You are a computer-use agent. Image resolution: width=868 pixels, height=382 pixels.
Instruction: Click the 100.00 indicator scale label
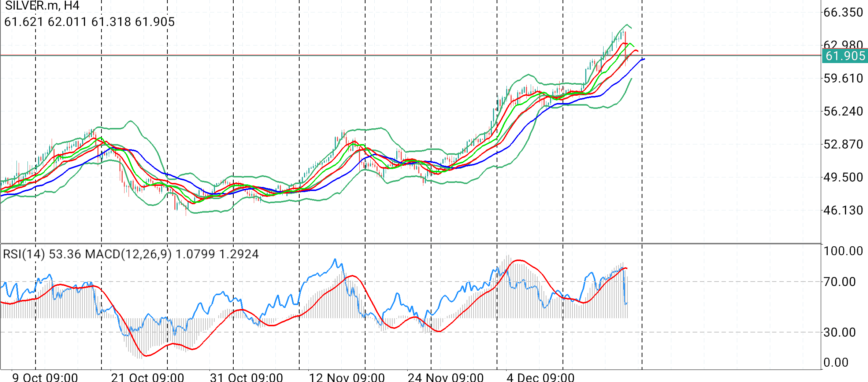(843, 251)
